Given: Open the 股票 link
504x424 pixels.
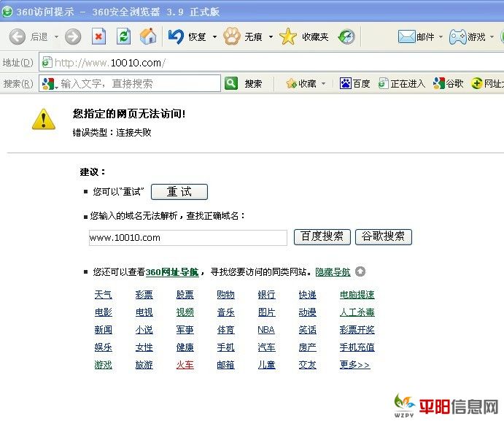Looking at the screenshot, I should (185, 295).
